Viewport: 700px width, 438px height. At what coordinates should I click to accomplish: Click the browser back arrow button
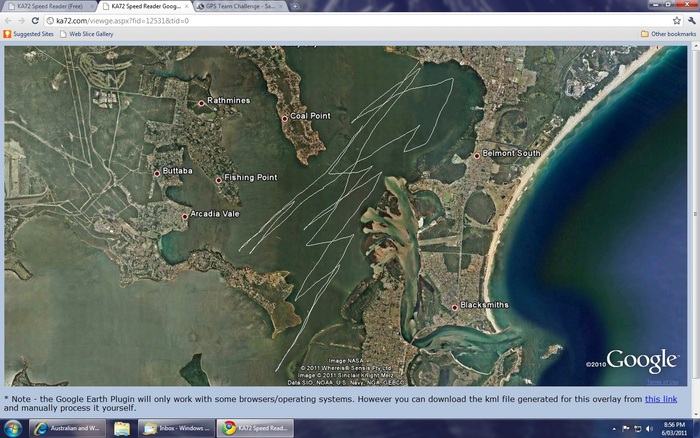8,20
